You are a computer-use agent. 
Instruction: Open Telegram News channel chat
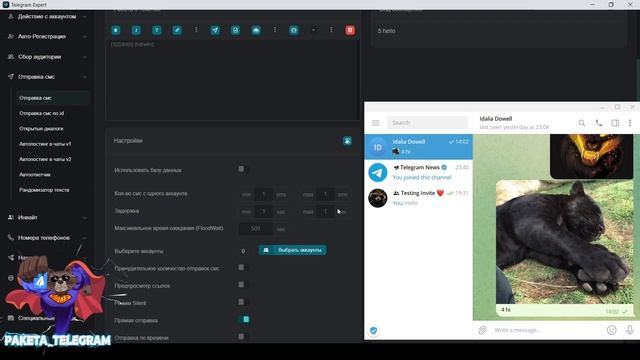point(418,172)
